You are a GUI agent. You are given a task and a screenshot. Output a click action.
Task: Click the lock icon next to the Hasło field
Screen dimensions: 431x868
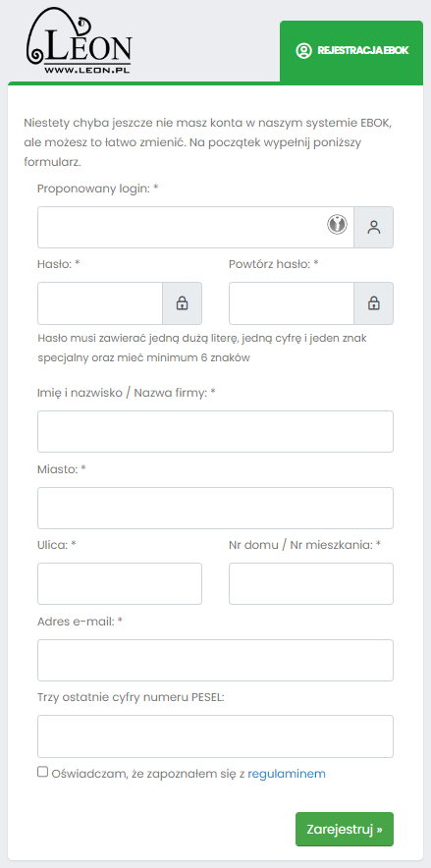[x=182, y=303]
